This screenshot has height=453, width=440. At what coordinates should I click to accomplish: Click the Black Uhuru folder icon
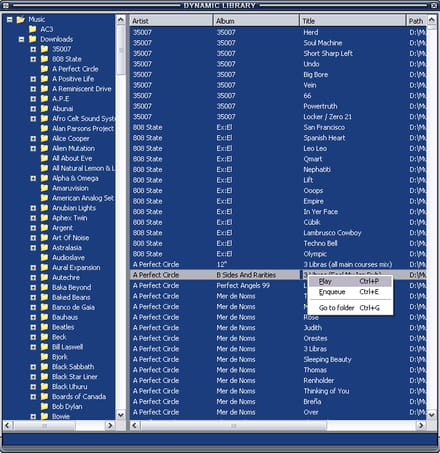(44, 387)
